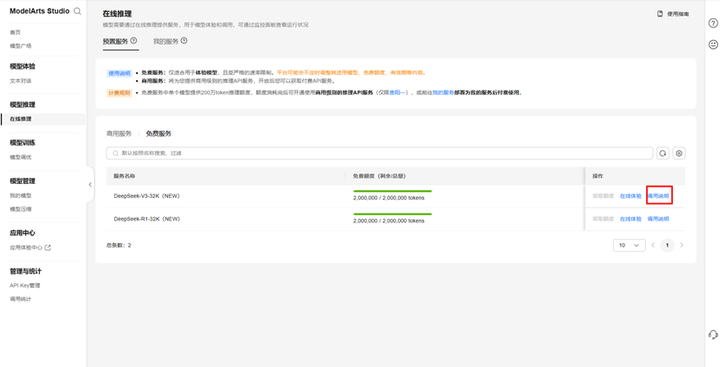Click DeepSeek-V3-32K (NEW) service name
Viewport: 720px width, 367px height.
click(x=146, y=196)
